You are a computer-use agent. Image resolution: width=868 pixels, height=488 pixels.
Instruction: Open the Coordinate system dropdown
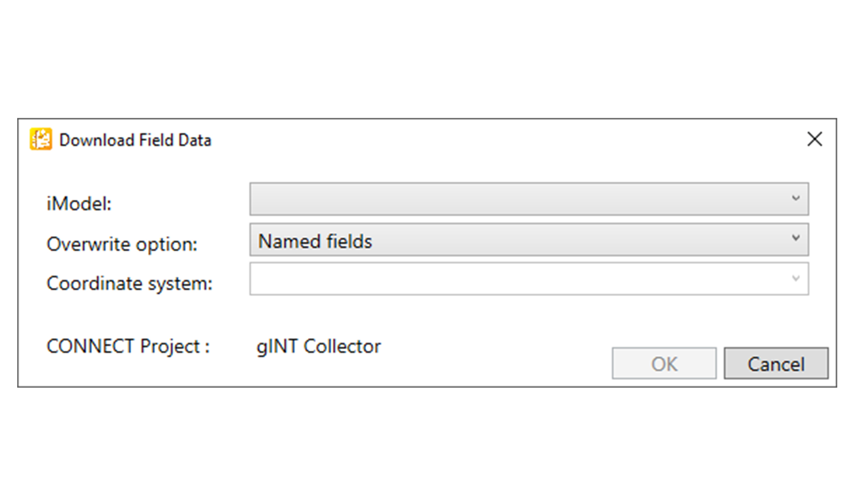pos(528,279)
